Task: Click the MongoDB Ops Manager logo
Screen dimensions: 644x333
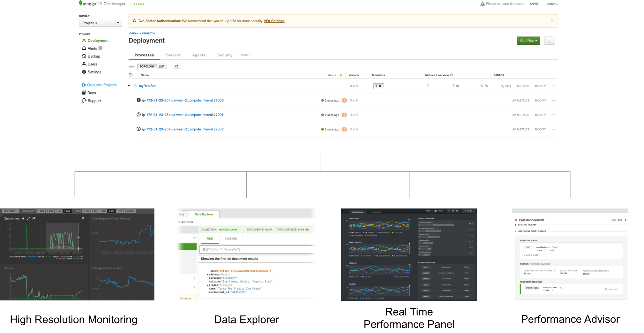Action: tap(102, 4)
